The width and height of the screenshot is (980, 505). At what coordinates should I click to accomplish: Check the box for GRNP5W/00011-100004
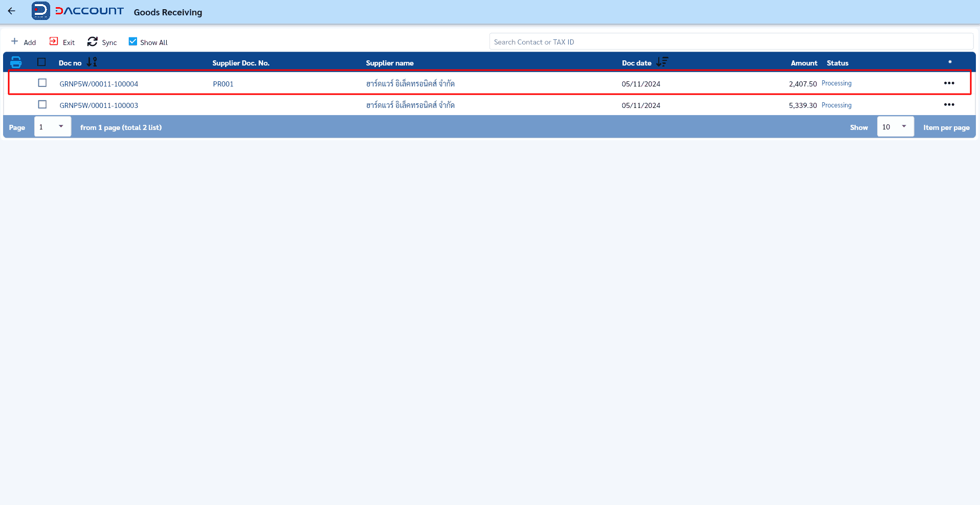point(42,83)
